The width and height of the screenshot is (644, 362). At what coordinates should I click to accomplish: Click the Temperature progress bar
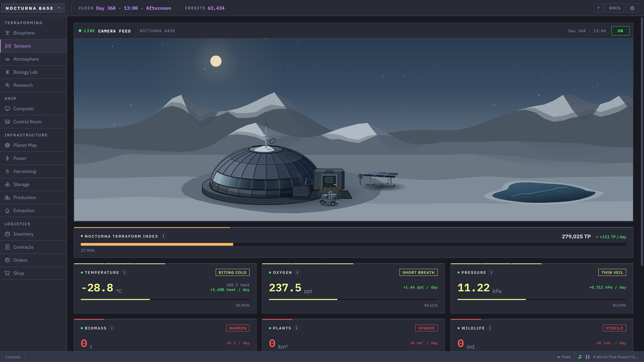tap(165, 299)
